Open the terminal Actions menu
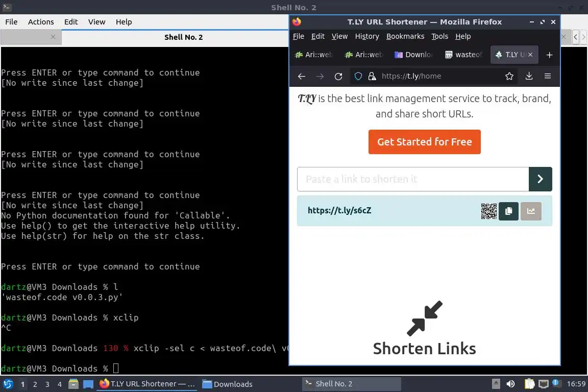588x392 pixels. [x=41, y=22]
